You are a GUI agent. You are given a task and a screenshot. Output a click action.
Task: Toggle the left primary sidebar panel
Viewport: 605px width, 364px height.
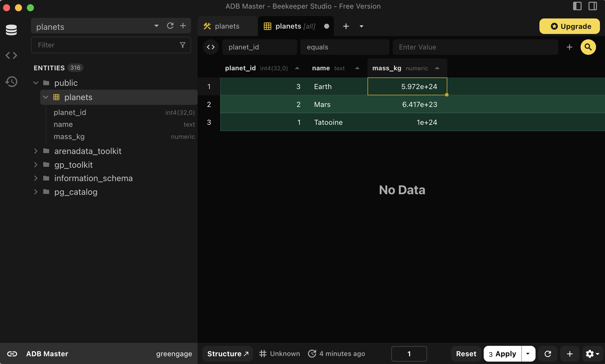click(577, 6)
